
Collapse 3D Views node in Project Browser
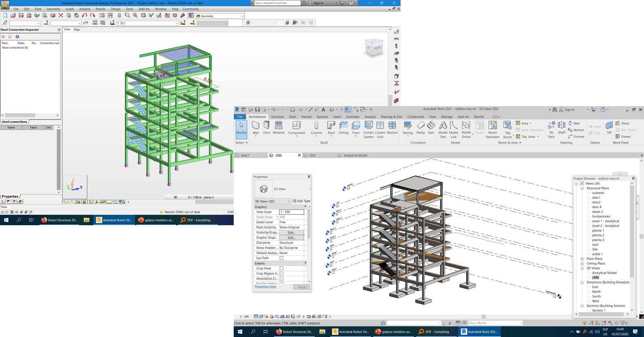[582, 268]
